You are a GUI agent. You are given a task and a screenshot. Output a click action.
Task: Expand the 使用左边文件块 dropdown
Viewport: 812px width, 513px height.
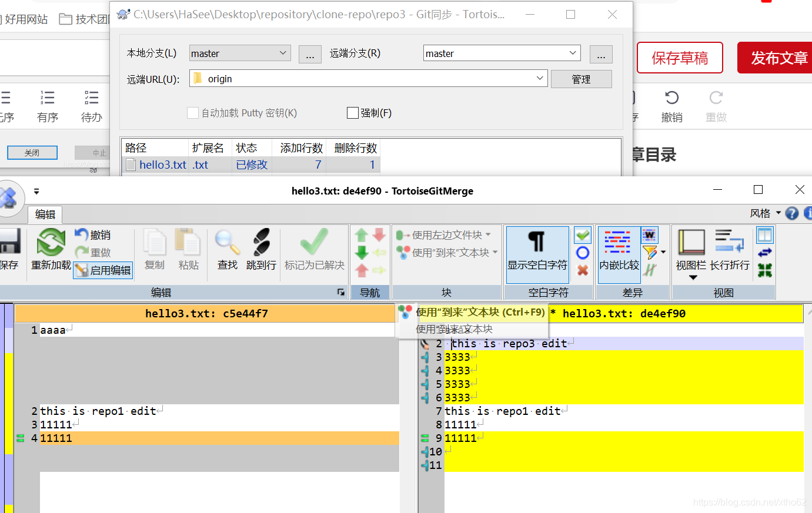(x=488, y=234)
